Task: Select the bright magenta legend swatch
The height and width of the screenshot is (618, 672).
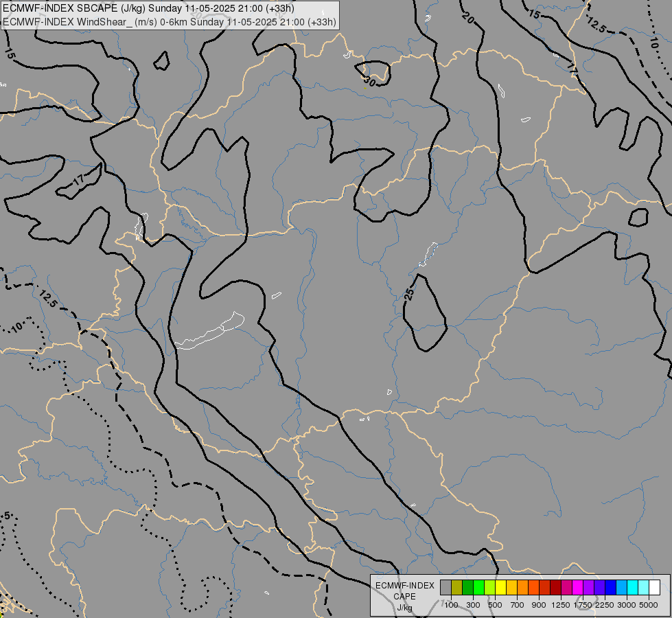Action: point(577,587)
